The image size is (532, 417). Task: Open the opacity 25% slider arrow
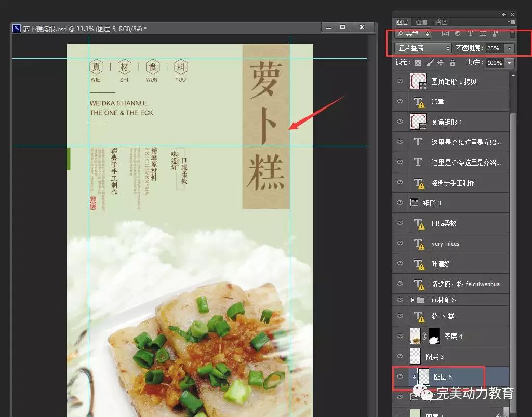click(509, 48)
